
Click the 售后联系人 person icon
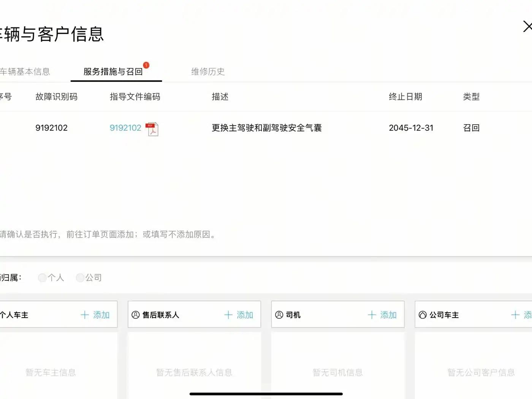136,315
